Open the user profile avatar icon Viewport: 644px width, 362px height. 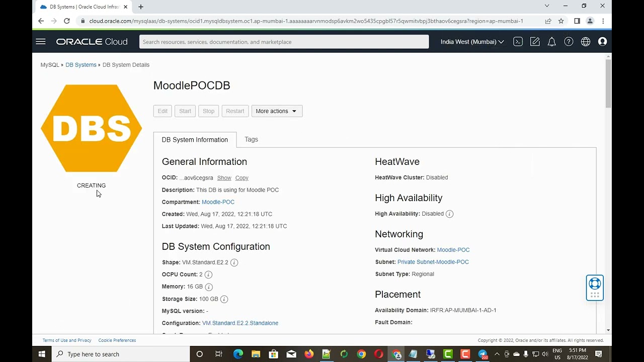(603, 42)
